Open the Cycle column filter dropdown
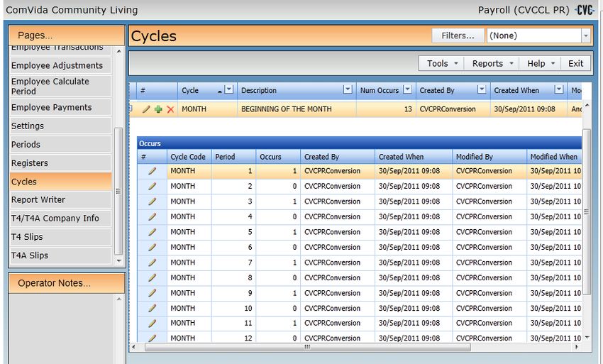The image size is (603, 364). 229,89
